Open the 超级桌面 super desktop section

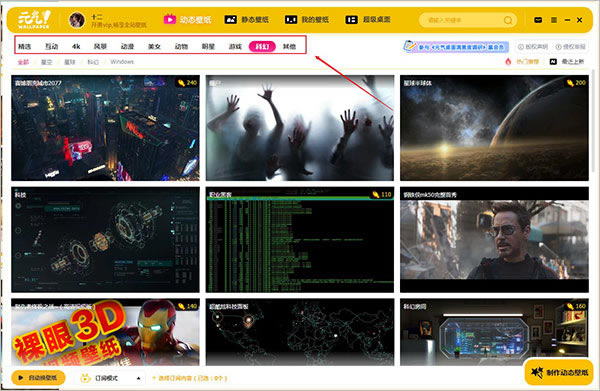click(368, 19)
